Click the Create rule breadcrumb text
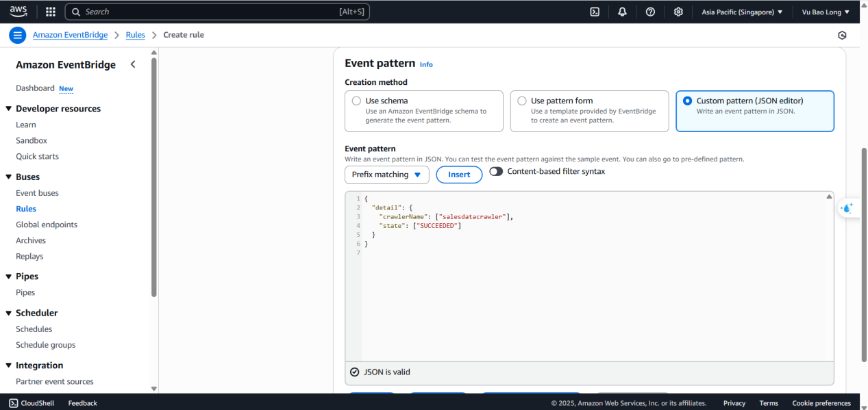The height and width of the screenshot is (410, 868). tap(184, 35)
